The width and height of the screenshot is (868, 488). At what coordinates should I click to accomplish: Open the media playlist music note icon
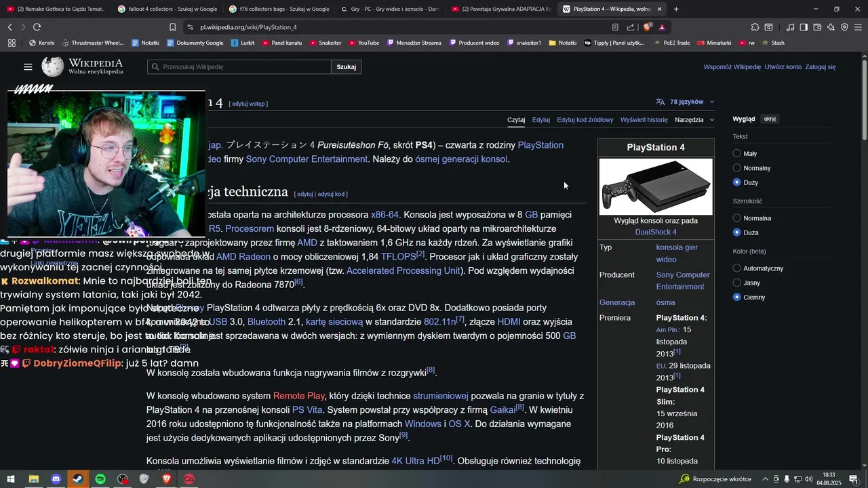[x=790, y=27]
